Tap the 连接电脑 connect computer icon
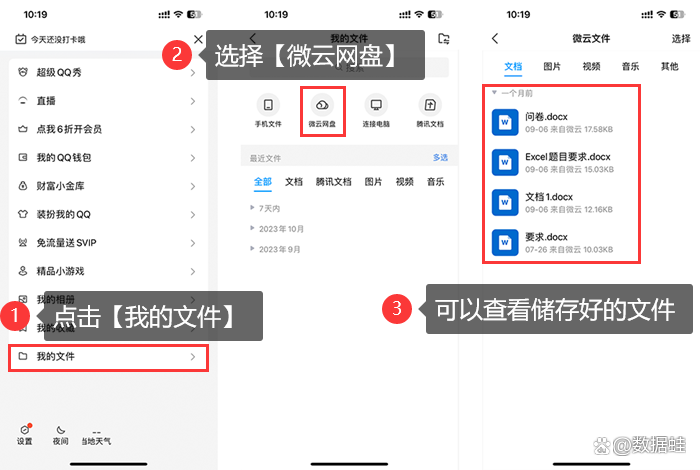The height and width of the screenshot is (470, 700). point(376,111)
